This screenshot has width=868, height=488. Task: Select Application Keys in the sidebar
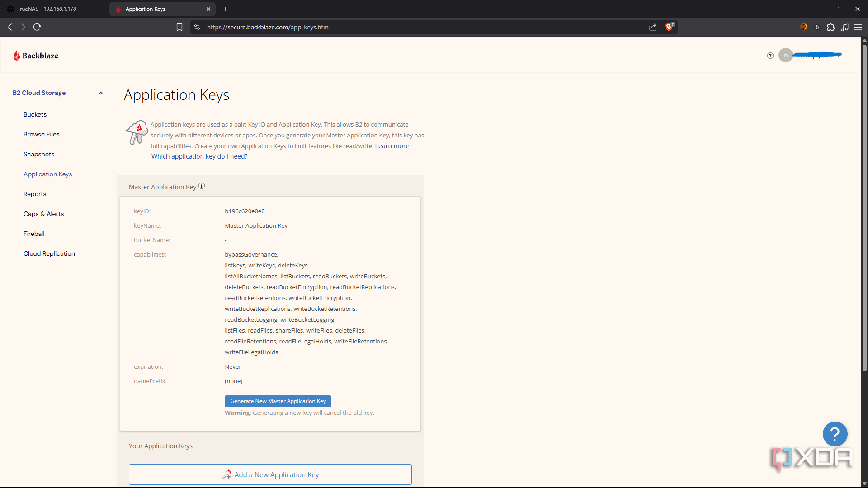coord(48,174)
